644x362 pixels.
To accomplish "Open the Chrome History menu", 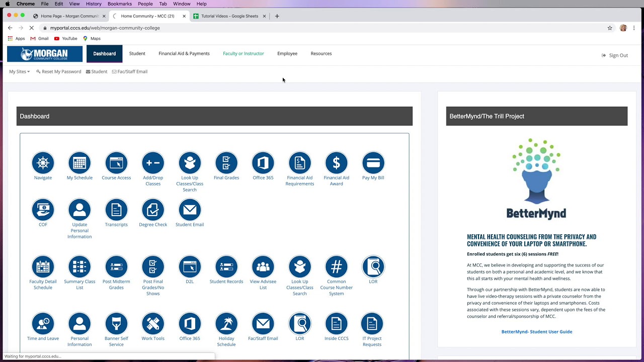I will tap(94, 4).
